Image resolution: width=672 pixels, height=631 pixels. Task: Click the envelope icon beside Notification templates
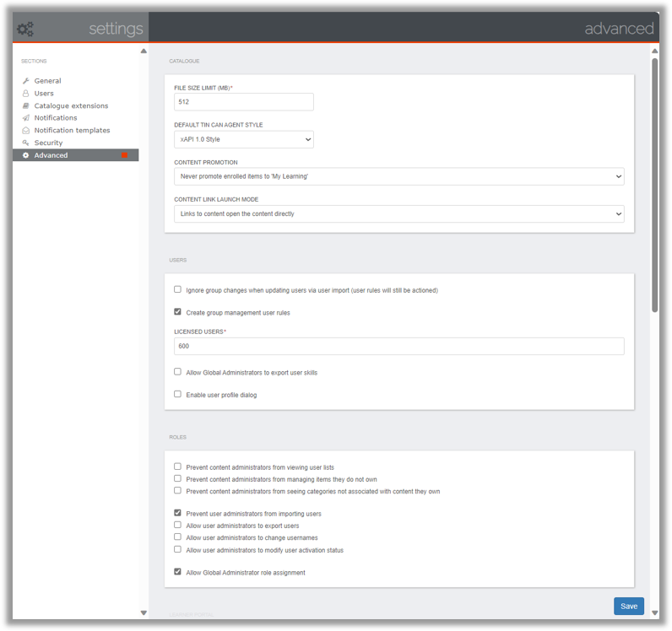(x=25, y=130)
